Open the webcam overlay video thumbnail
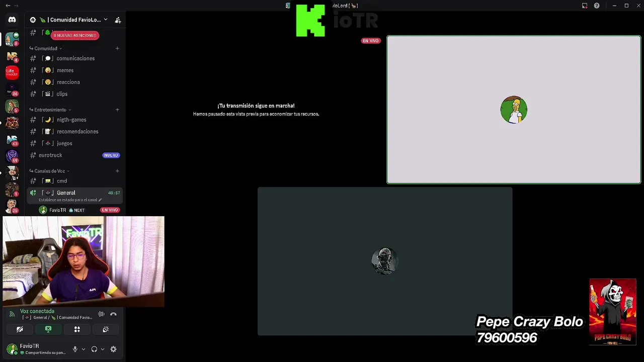 pyautogui.click(x=84, y=261)
